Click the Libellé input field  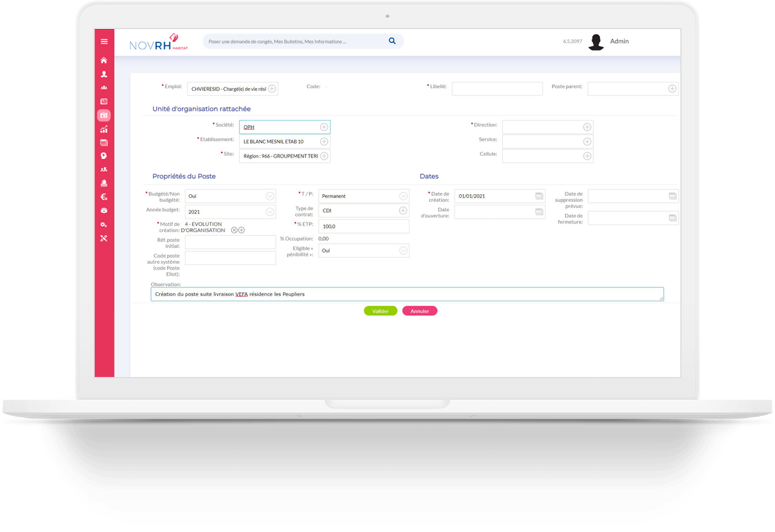497,89
